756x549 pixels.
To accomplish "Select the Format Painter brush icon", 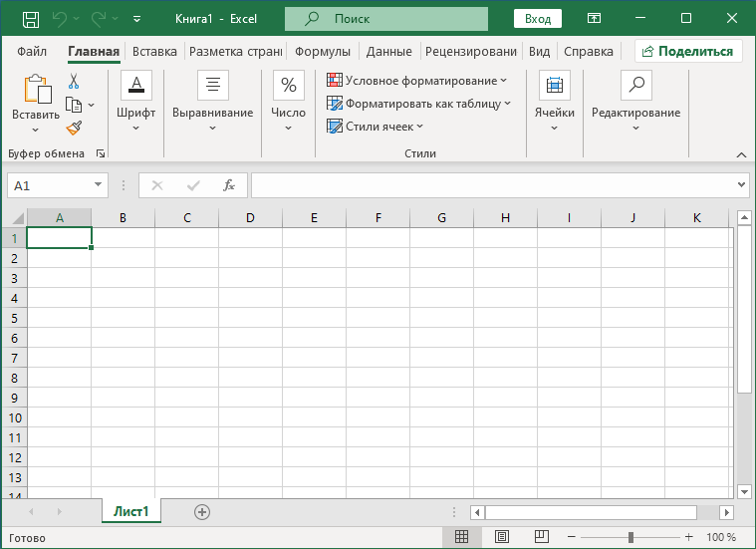I will tap(74, 128).
